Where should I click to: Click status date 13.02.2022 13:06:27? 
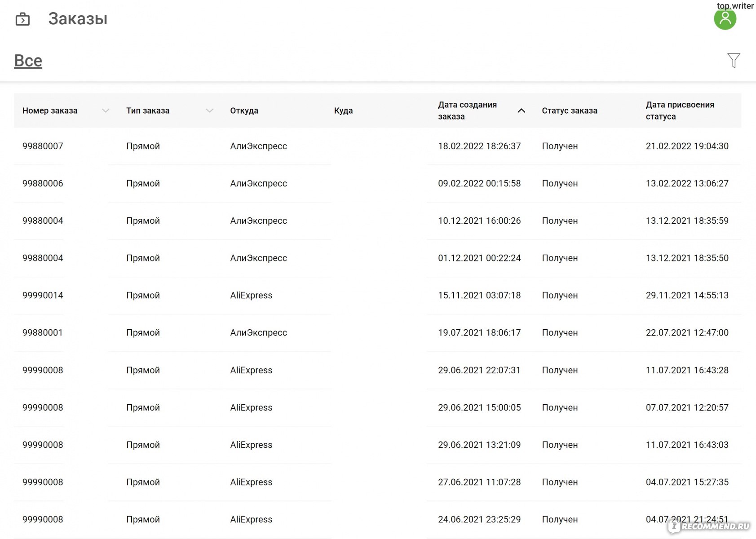[687, 183]
